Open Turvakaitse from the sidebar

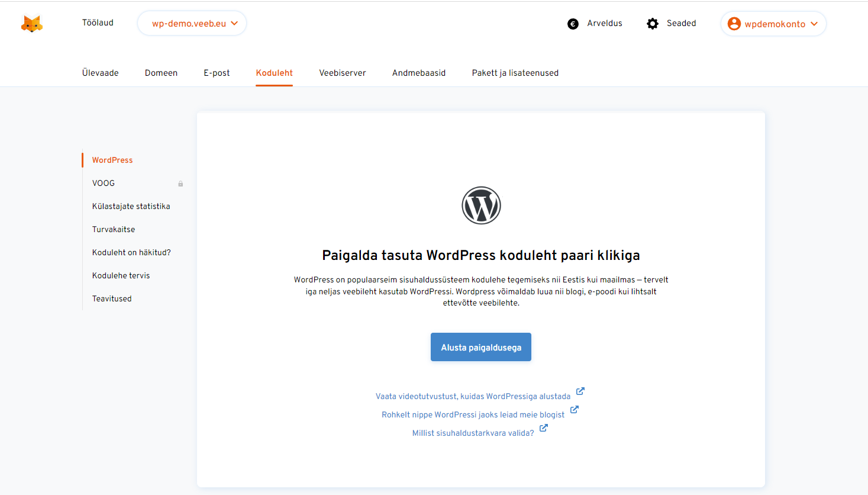click(114, 229)
